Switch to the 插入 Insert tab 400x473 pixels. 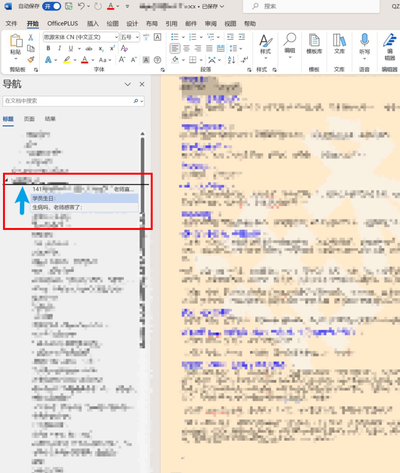click(93, 23)
